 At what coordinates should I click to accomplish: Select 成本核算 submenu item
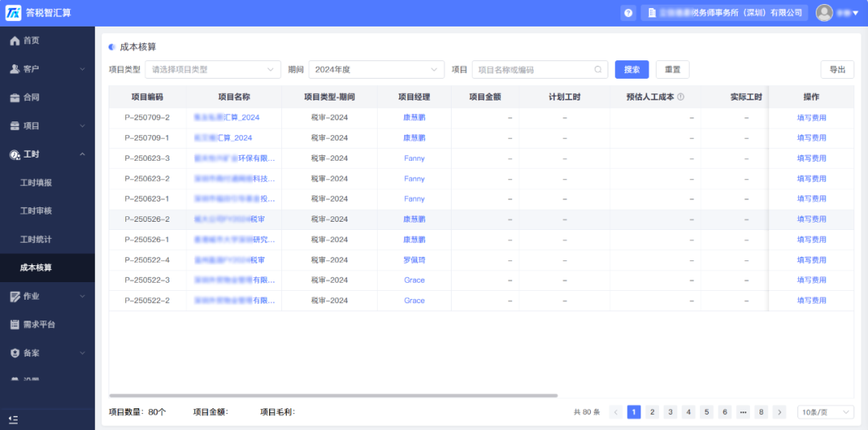pyautogui.click(x=47, y=268)
